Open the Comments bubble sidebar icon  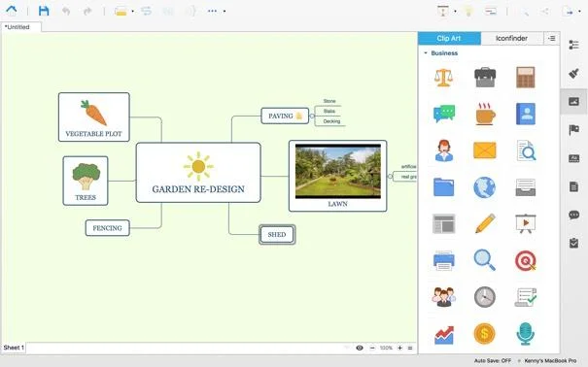point(573,215)
